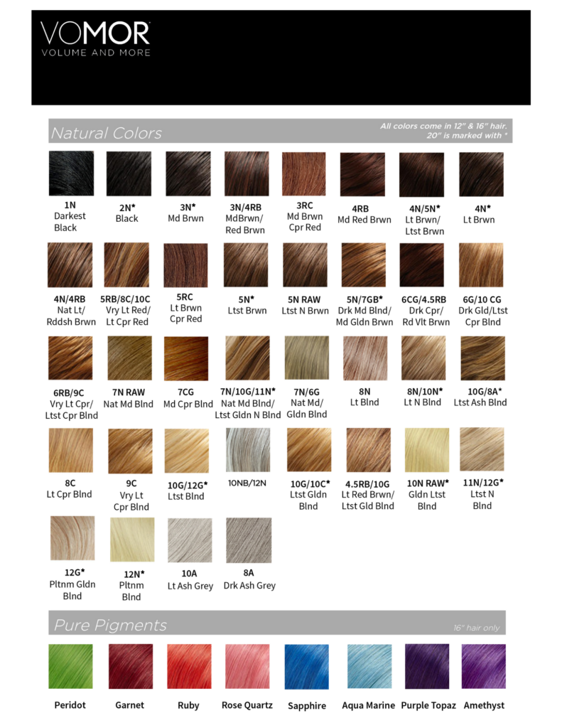This screenshot has width=562, height=728.
Task: Click the 'Garnet' label text
Action: [x=129, y=705]
